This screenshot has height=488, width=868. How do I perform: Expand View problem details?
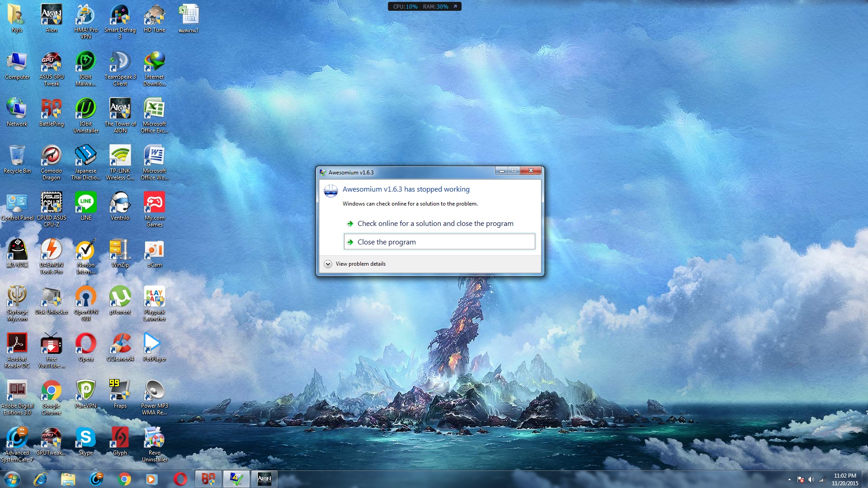[328, 264]
